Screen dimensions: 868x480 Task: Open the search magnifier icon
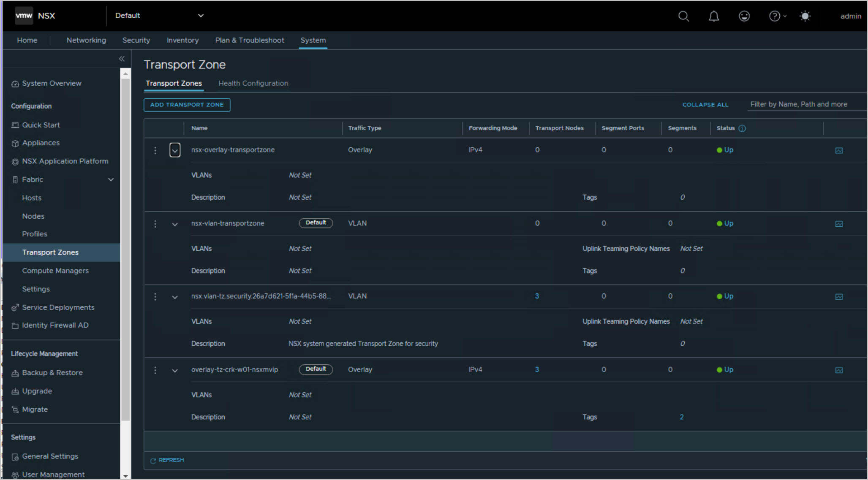pyautogui.click(x=683, y=16)
